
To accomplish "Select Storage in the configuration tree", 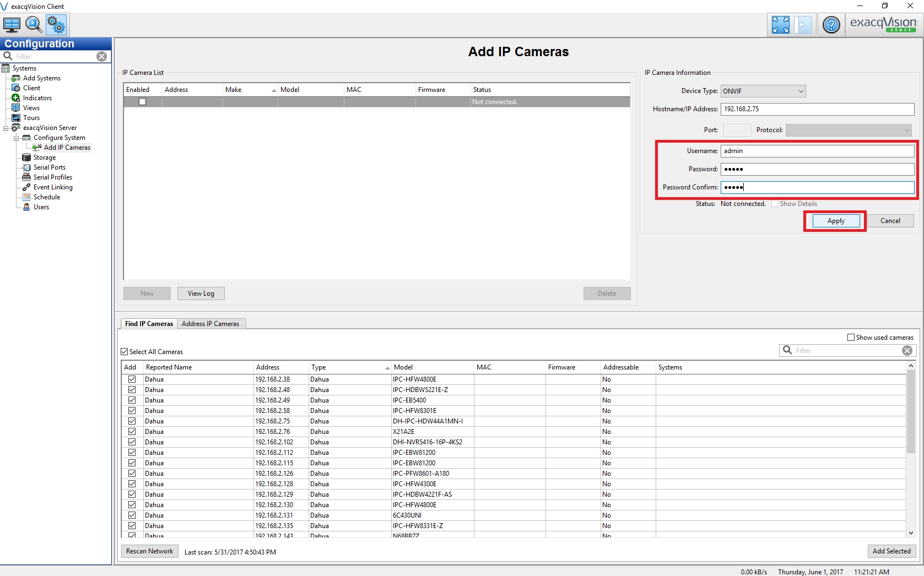I will click(x=44, y=157).
